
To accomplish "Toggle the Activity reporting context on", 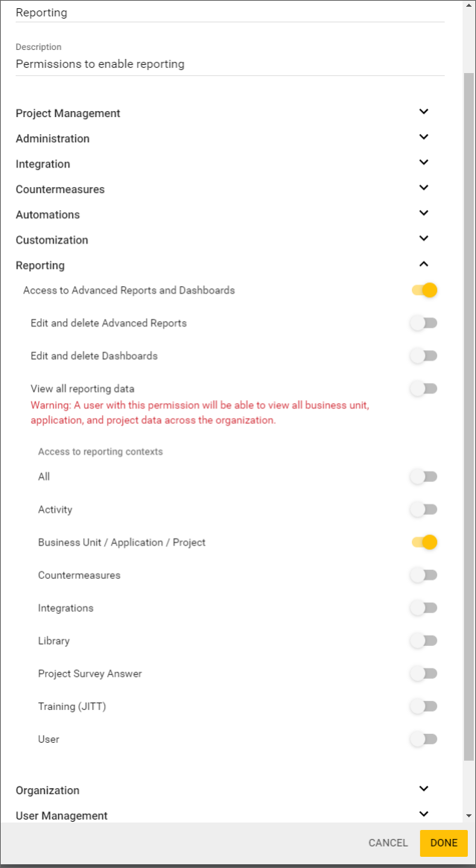I will [423, 509].
